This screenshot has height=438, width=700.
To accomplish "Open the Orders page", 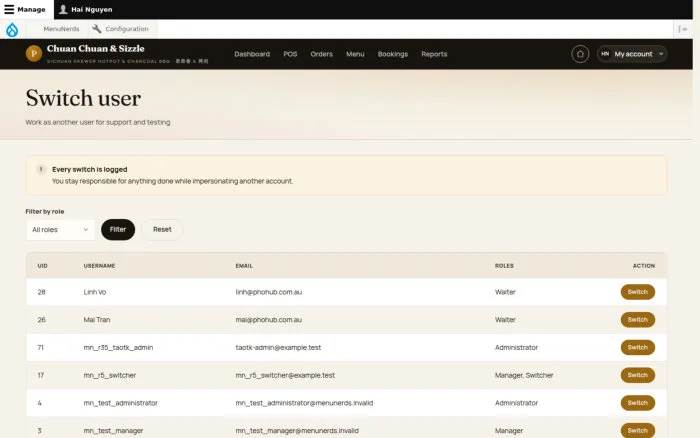I will [321, 54].
